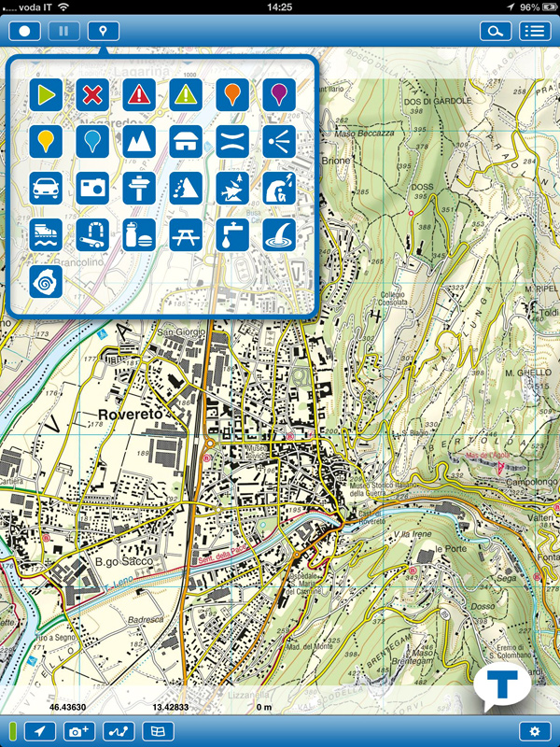The height and width of the screenshot is (747, 560).
Task: Pick the purple pin marker
Action: 279,95
